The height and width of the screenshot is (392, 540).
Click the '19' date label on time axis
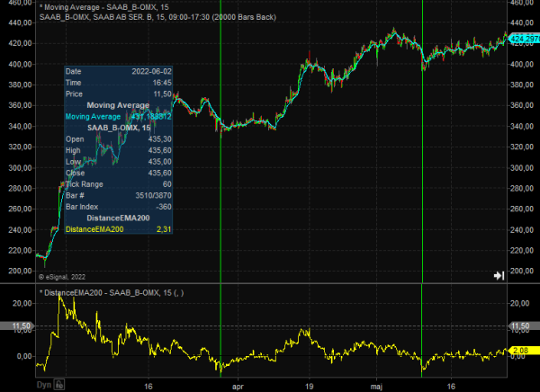(309, 386)
